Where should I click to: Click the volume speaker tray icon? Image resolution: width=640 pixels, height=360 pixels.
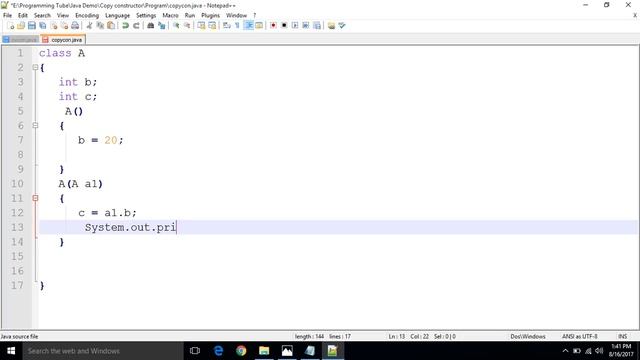(x=599, y=351)
